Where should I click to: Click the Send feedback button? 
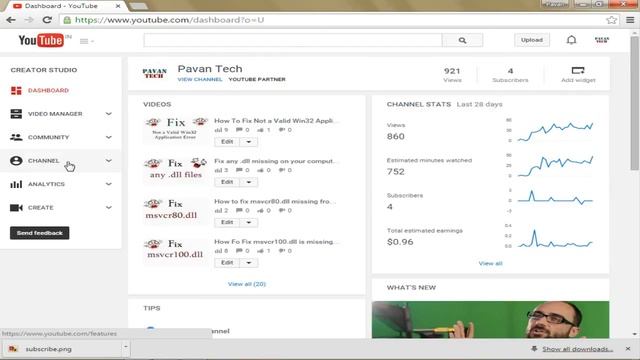click(x=40, y=233)
